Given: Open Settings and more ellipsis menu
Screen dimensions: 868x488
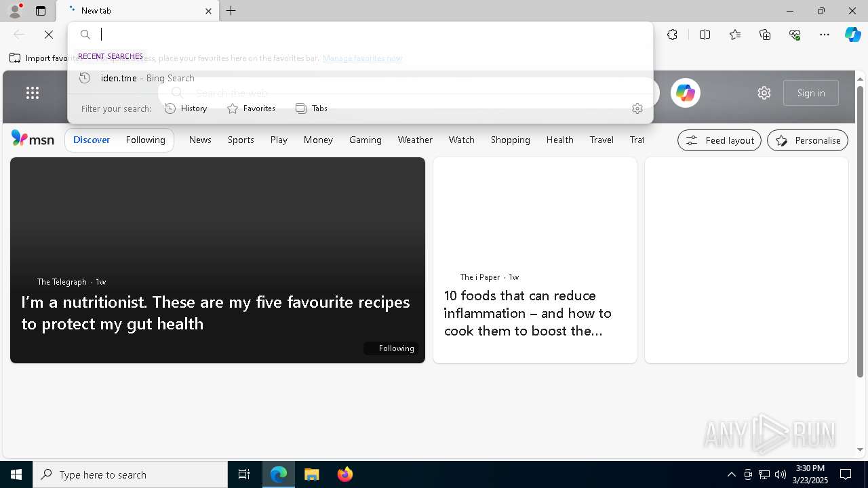Looking at the screenshot, I should [825, 35].
